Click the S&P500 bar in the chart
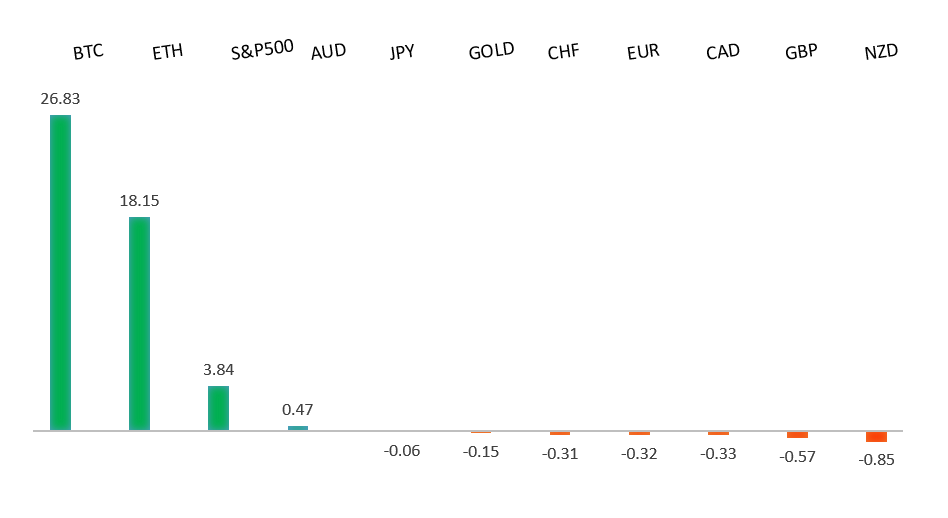The image size is (948, 518). point(218,408)
